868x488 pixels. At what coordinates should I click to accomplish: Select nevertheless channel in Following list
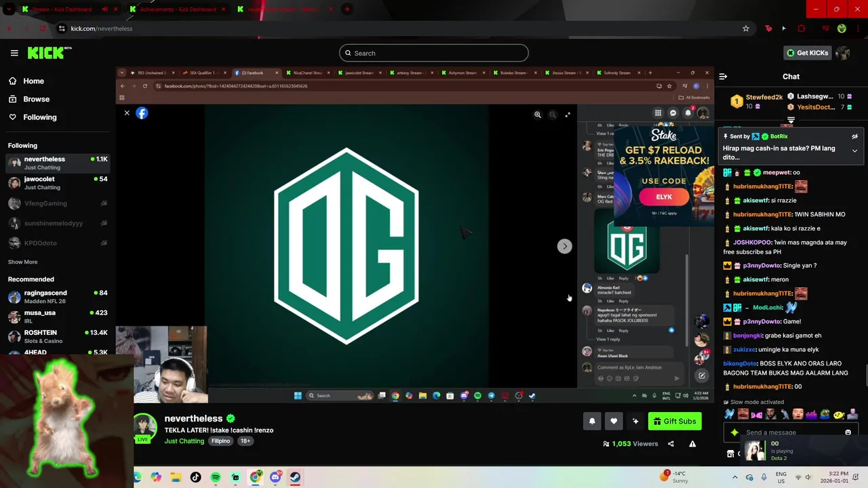pos(58,163)
